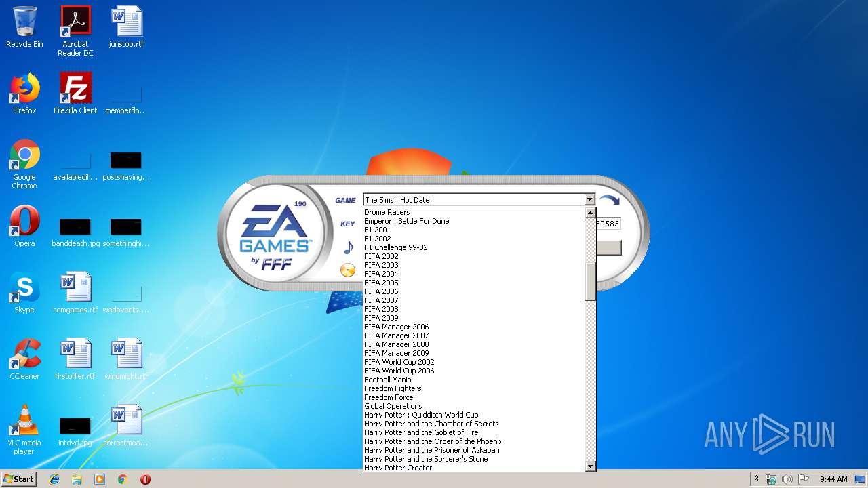The height and width of the screenshot is (488, 868).
Task: Open the Start menu
Action: pyautogui.click(x=18, y=479)
